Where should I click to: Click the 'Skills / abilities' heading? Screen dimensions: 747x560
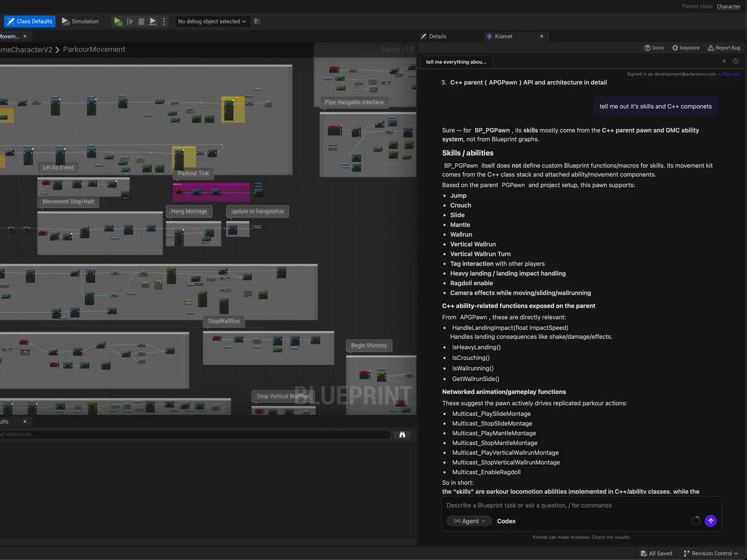468,153
